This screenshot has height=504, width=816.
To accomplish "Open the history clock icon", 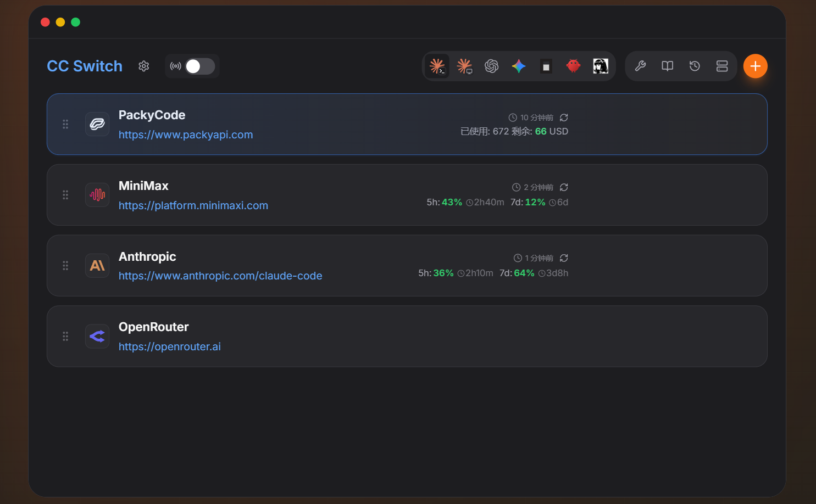I will 695,66.
